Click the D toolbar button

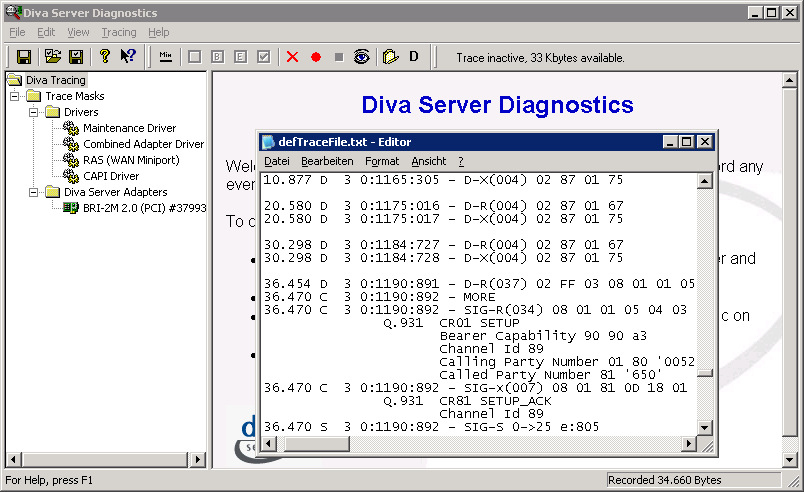tap(414, 56)
